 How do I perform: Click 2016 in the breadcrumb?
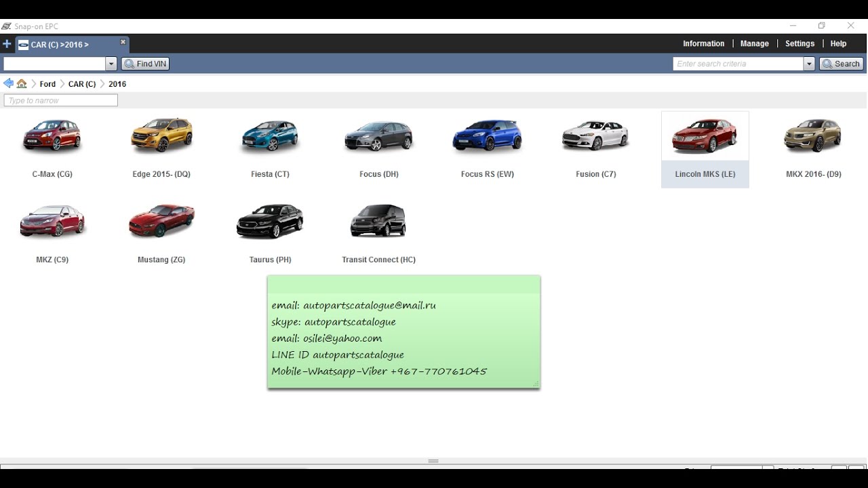pyautogui.click(x=117, y=84)
